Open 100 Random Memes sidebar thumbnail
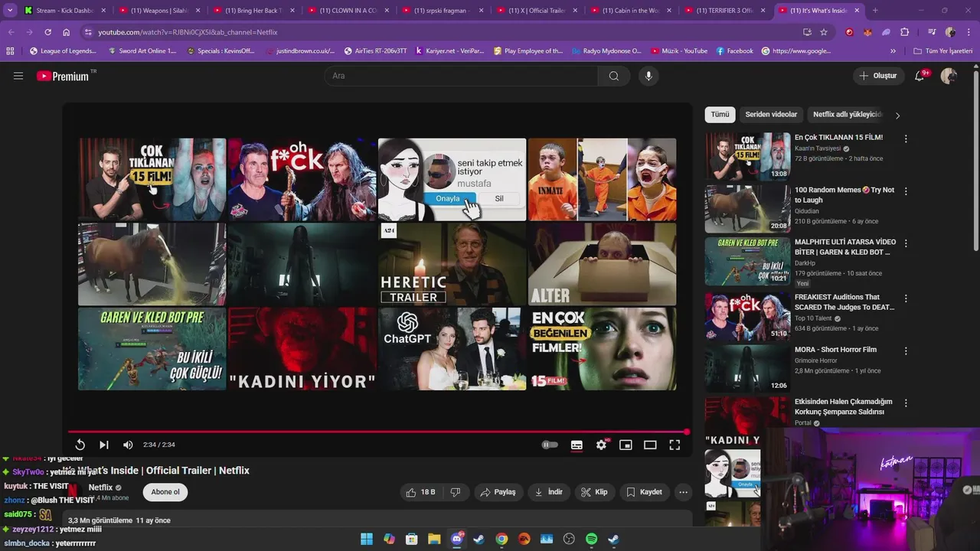980x551 pixels. tap(747, 209)
